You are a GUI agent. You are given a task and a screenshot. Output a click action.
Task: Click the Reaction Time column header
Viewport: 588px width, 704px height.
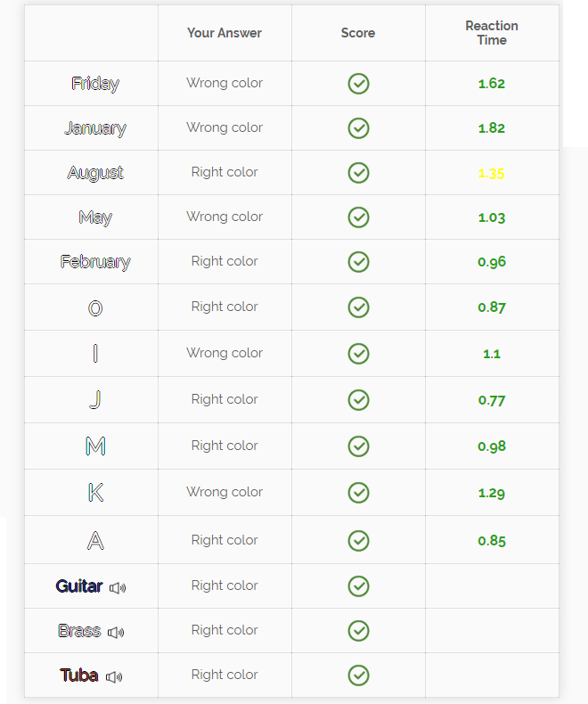pyautogui.click(x=492, y=33)
